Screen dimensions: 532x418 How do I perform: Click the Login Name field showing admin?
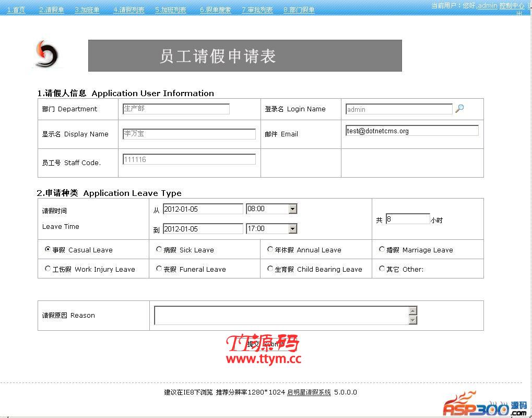pyautogui.click(x=399, y=109)
